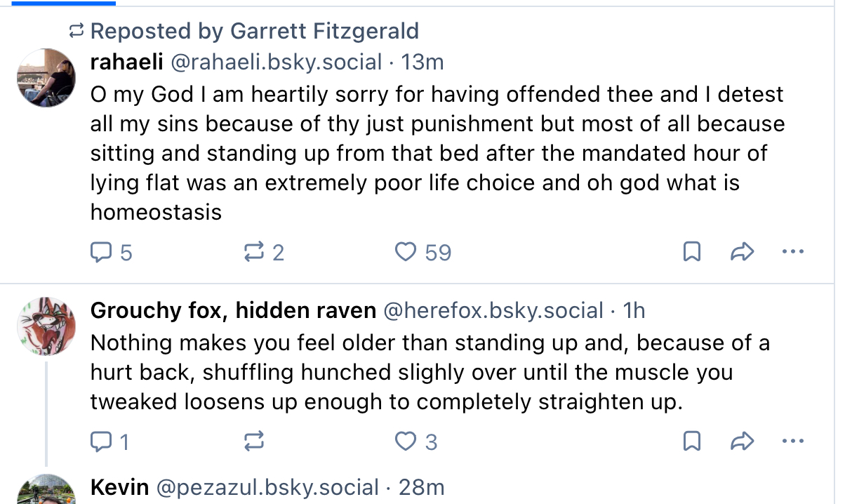Share rahaeli's post via arrow icon
Viewport: 845px width, 504px height.
point(742,252)
